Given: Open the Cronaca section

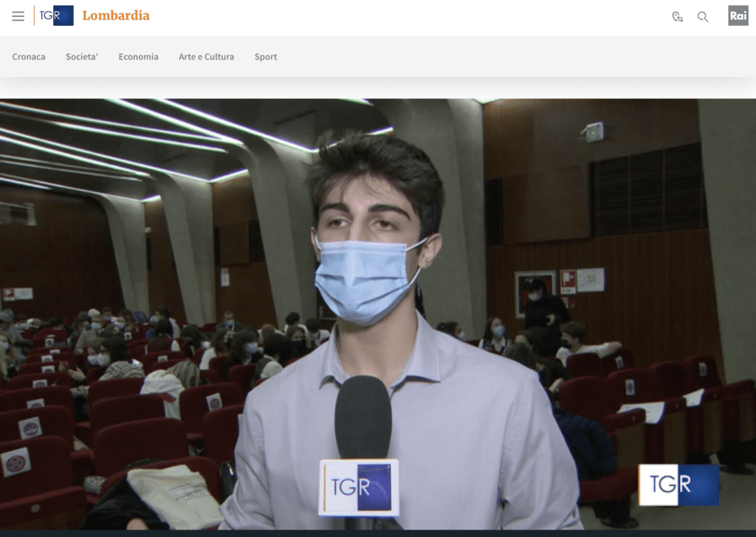Looking at the screenshot, I should tap(29, 57).
